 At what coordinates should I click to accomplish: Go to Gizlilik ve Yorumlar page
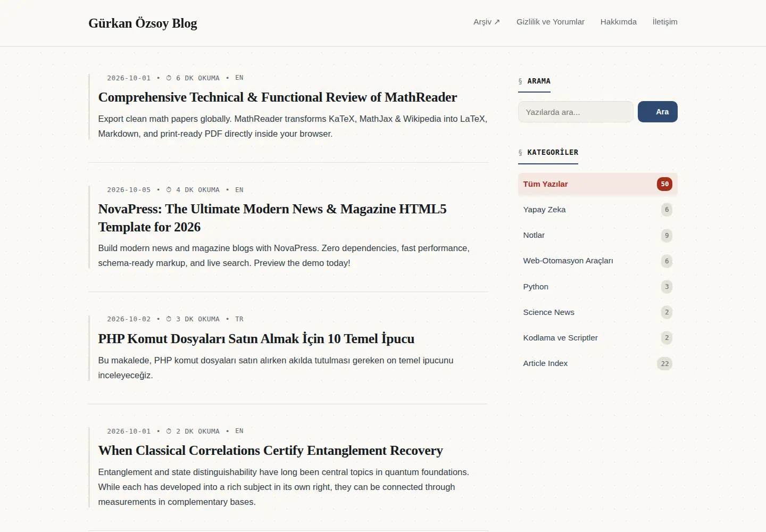550,22
